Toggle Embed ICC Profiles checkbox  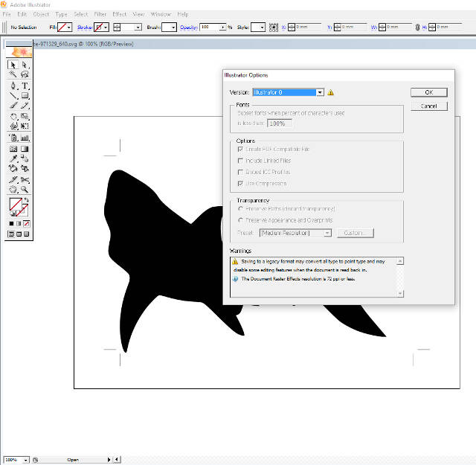tap(240, 172)
